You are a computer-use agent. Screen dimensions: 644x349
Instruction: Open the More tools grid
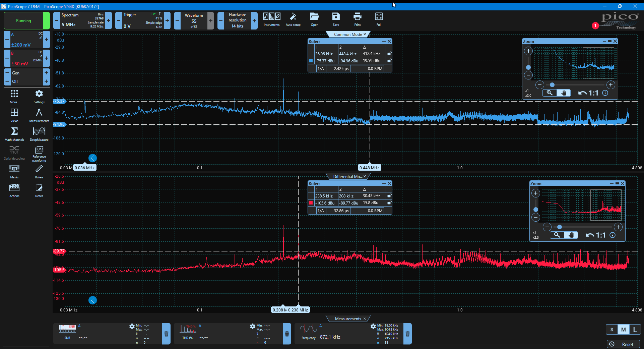[x=14, y=97]
